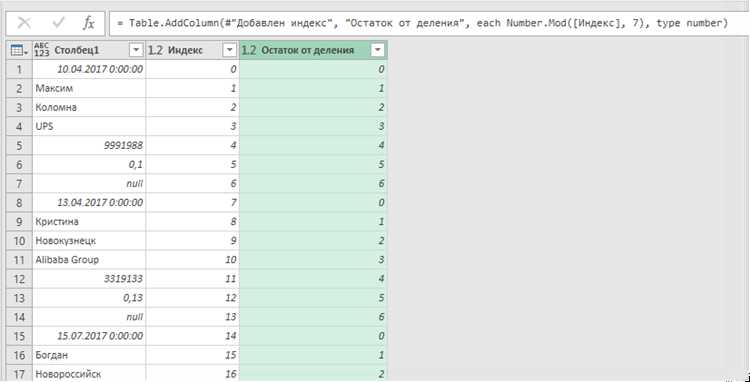Screen dimensions: 750x382
Task: Click row number 8 header
Action: [20, 203]
